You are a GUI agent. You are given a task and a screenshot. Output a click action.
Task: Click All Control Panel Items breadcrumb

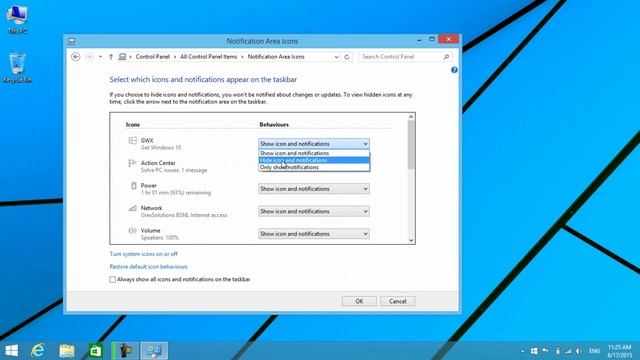click(x=209, y=57)
